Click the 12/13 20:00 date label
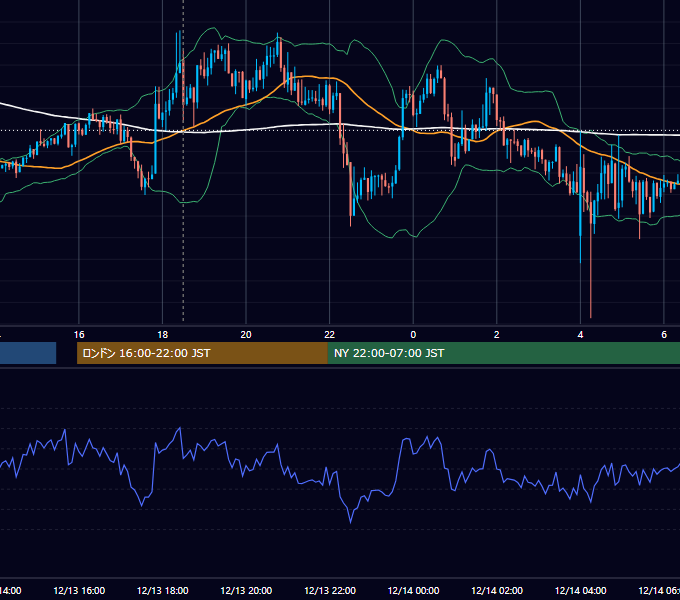The height and width of the screenshot is (600, 680). point(246,590)
